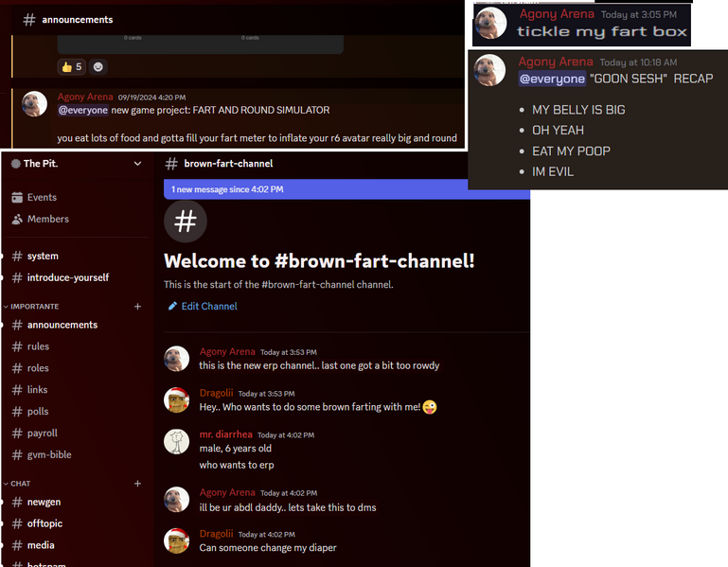Jump to the new message banner
This screenshot has height=567, width=728.
(x=346, y=189)
